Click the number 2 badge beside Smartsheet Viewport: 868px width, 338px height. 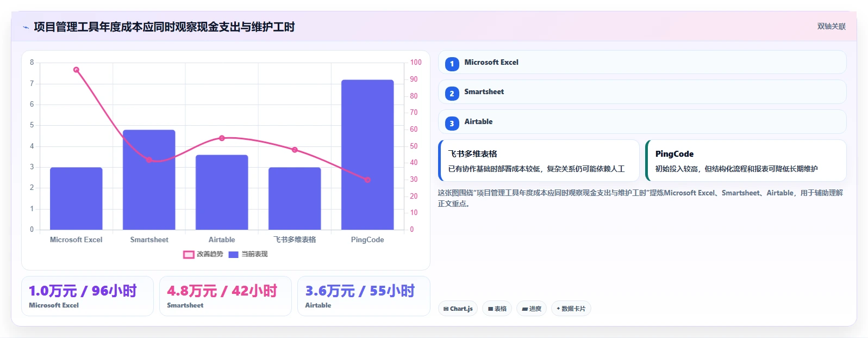tap(452, 94)
